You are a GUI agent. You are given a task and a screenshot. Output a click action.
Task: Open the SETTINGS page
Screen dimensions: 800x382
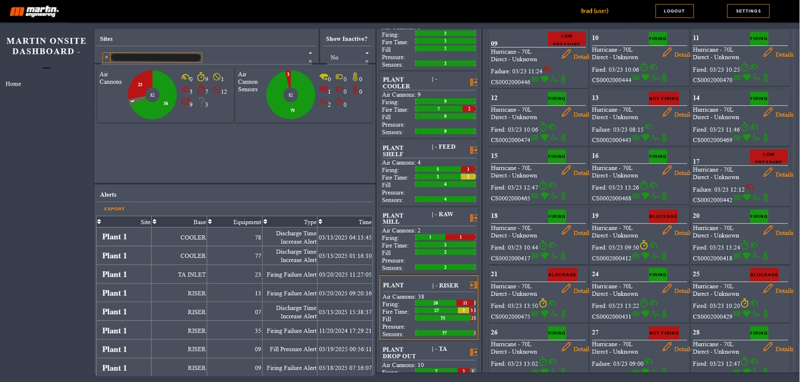748,11
